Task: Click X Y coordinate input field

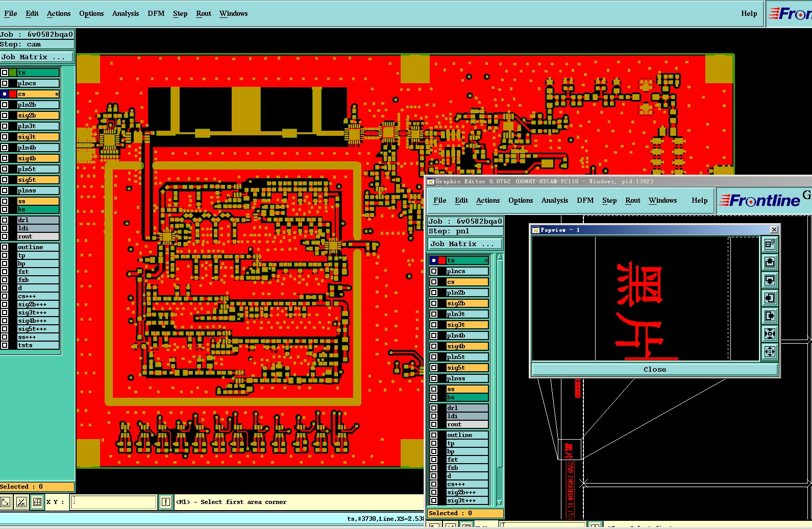Action: coord(114,502)
